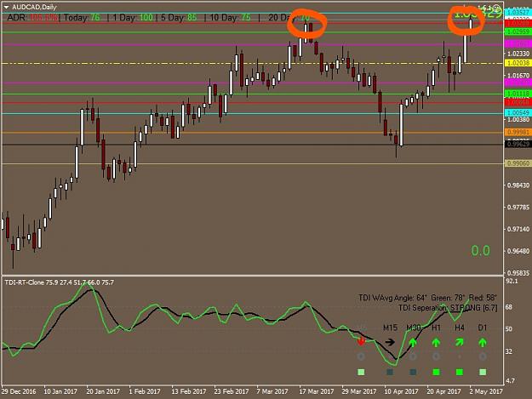The height and width of the screenshot is (399, 532).
Task: Click the black 0.99629 price label
Action: pos(518,144)
